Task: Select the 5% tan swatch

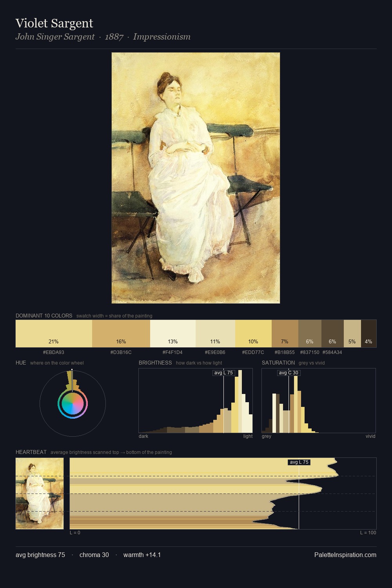Action: [352, 334]
